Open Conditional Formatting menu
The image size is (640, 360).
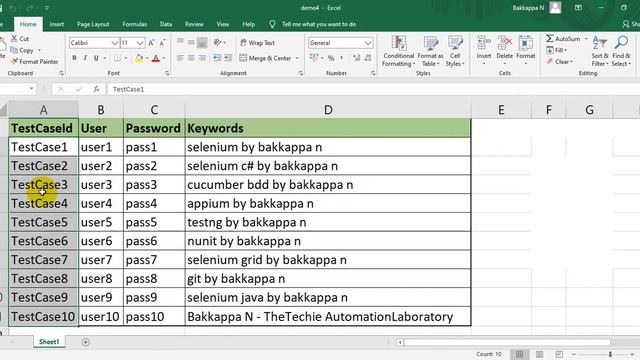pyautogui.click(x=398, y=51)
